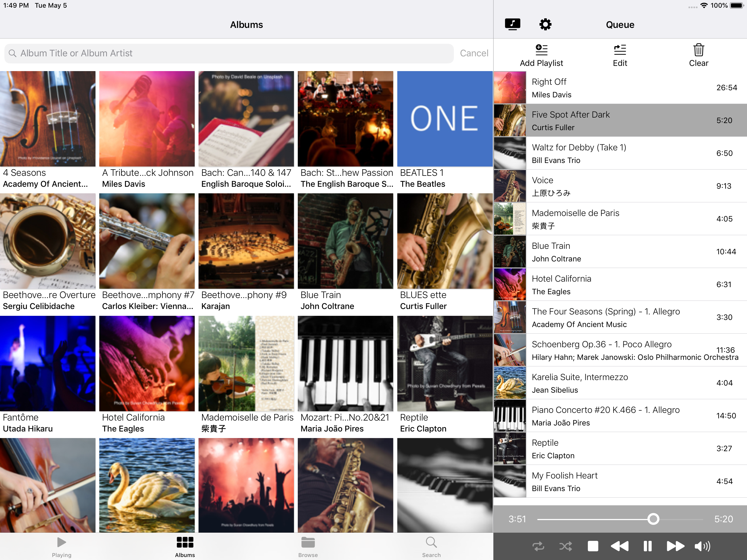Tap the Add Playlist icon
Viewport: 747px width, 560px height.
click(541, 50)
